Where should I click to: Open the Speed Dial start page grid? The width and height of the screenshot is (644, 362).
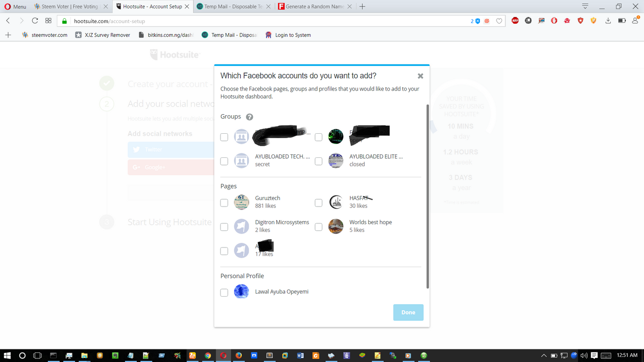(48, 21)
